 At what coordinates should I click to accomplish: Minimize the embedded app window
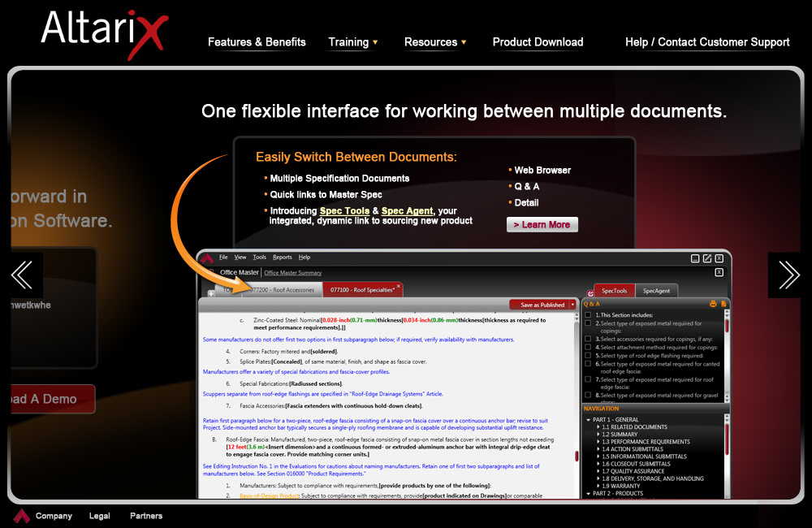click(x=696, y=258)
